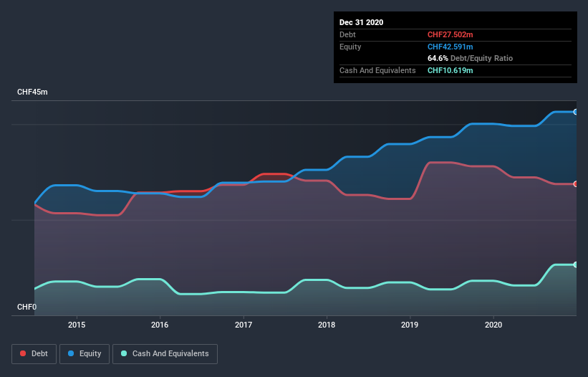
Task: Select the 2017 axis label
Action: coord(244,325)
